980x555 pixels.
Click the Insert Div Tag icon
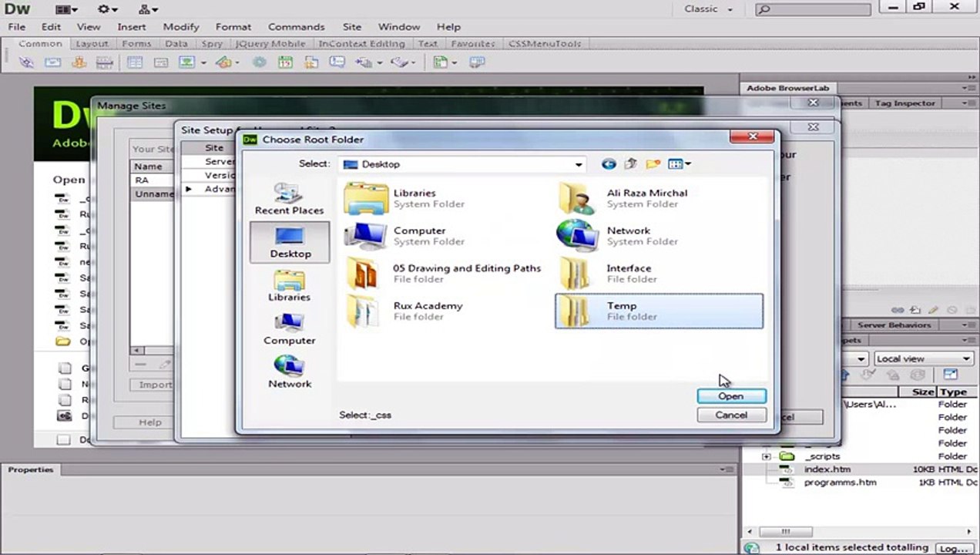click(160, 62)
